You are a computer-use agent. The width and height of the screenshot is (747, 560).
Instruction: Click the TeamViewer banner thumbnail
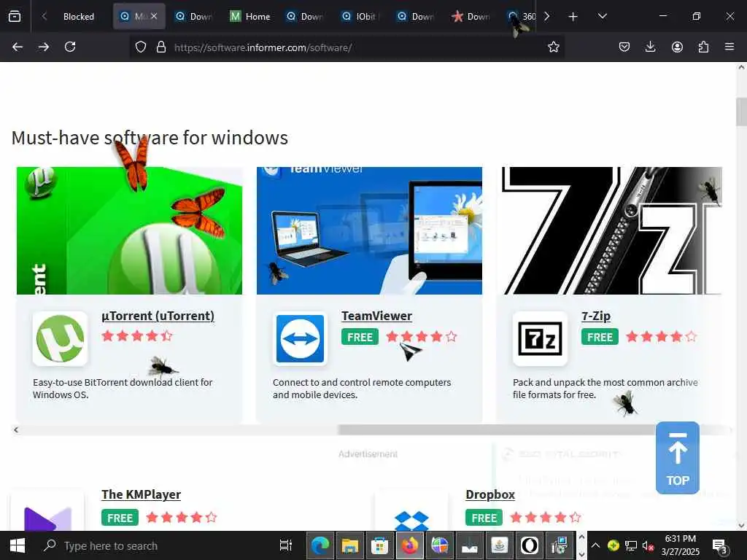pyautogui.click(x=369, y=230)
